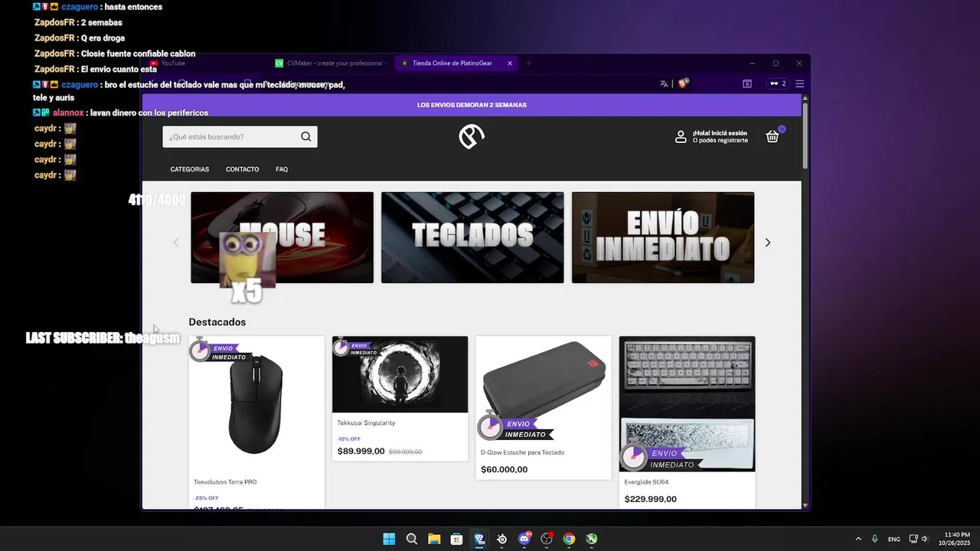This screenshot has width=980, height=551.
Task: Open SteelSeries app from the taskbar
Action: (501, 539)
